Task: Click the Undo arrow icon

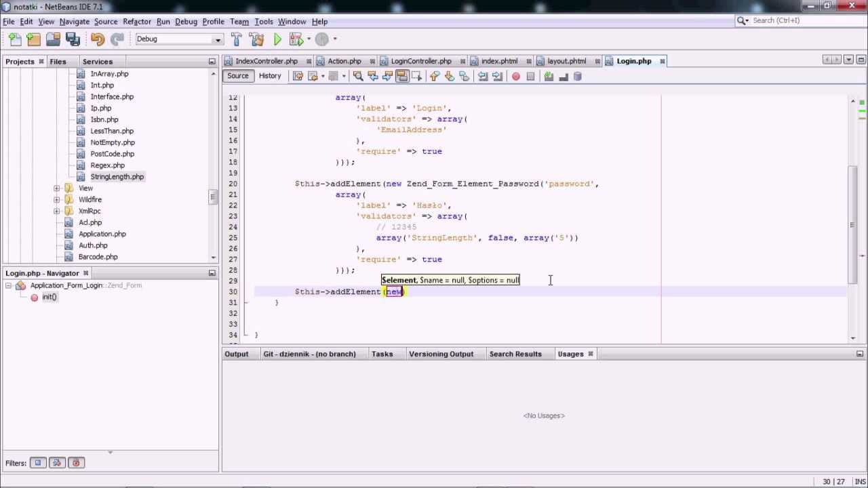Action: pyautogui.click(x=98, y=39)
